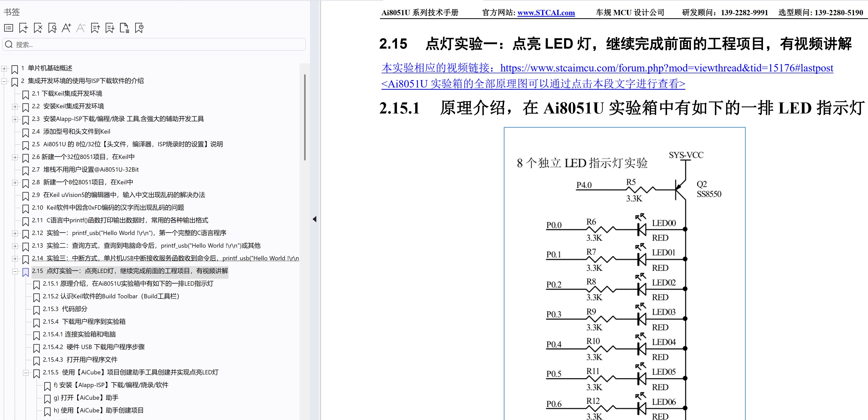Open bookmark 2.5 Ai8051U 的 8位/32位 说明
The height and width of the screenshot is (420, 868).
[127, 144]
